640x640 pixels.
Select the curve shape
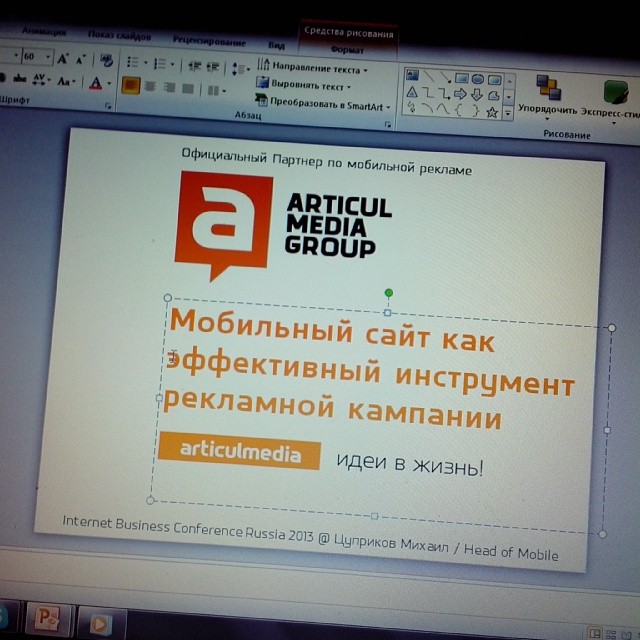(443, 109)
